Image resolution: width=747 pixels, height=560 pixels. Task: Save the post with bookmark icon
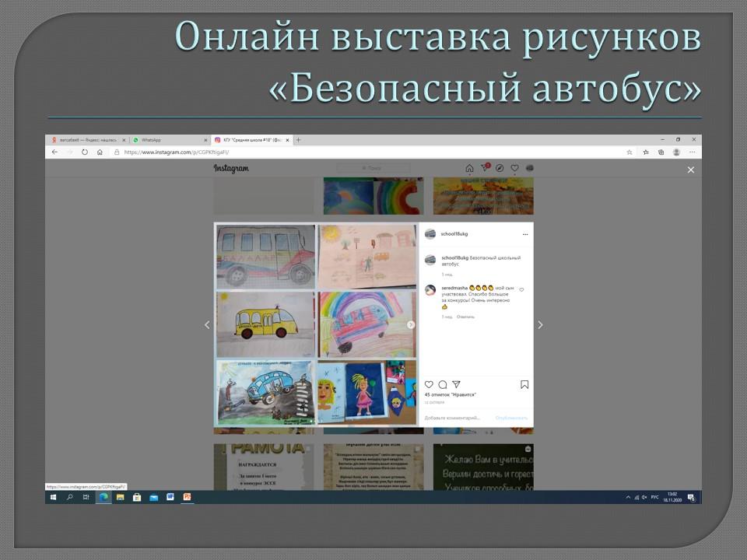click(524, 384)
